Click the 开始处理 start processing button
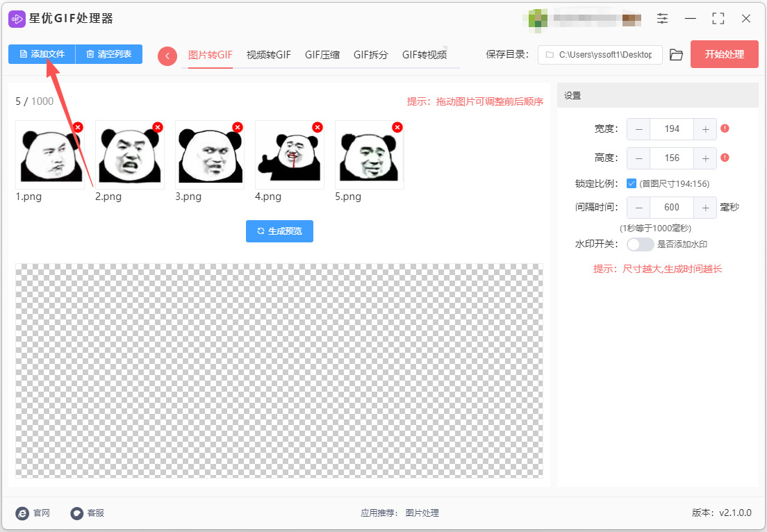The width and height of the screenshot is (767, 532). point(725,54)
